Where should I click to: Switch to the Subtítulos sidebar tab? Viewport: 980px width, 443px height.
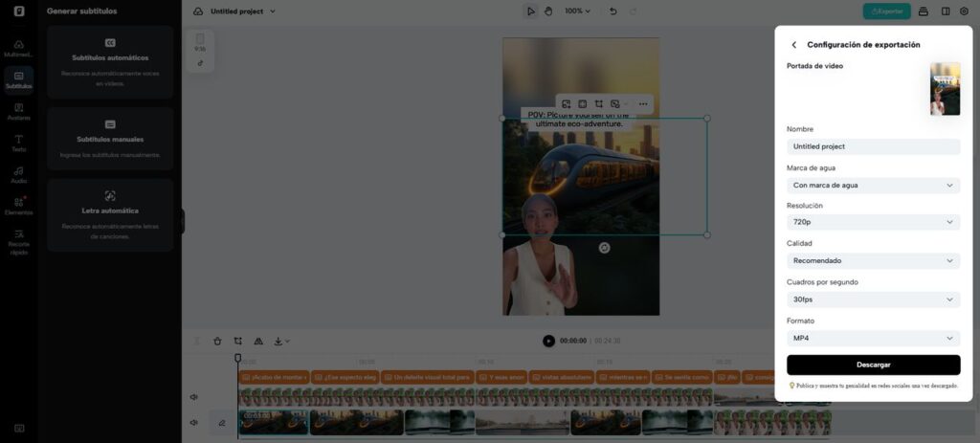pos(18,80)
